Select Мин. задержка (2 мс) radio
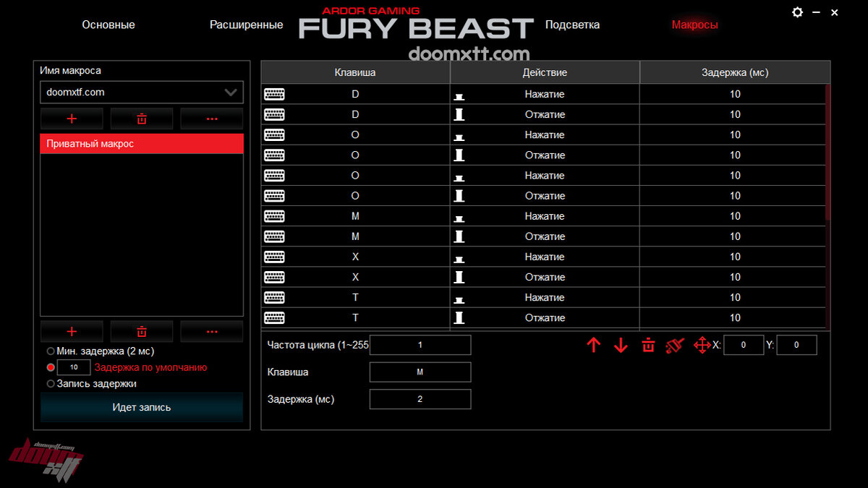868x488 pixels. point(51,351)
